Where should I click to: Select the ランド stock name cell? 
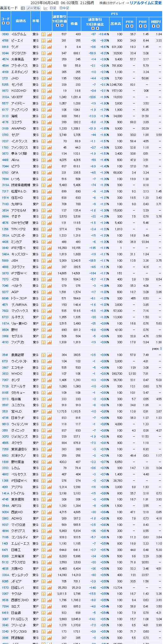21,47
